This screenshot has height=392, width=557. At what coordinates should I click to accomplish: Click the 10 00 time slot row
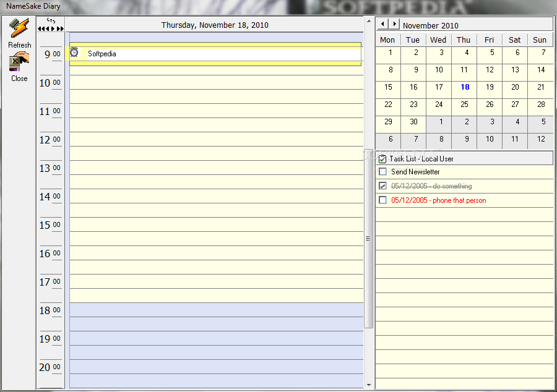(217, 82)
